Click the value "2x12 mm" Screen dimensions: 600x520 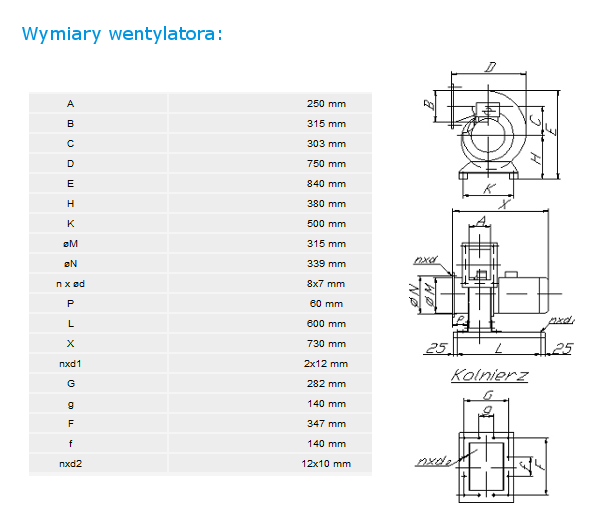coord(326,364)
